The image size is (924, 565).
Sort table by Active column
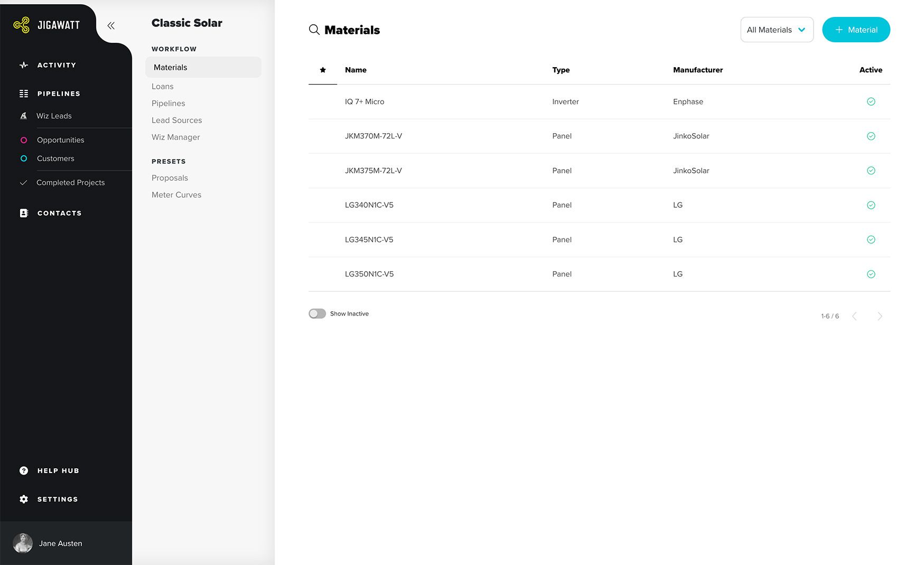(871, 70)
